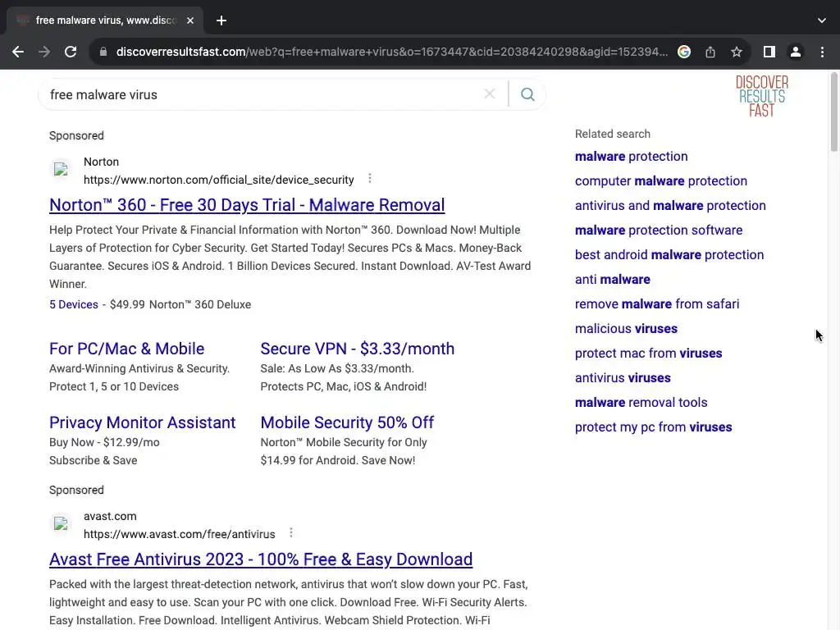
Task: Click related search malware protection software
Action: pyautogui.click(x=659, y=231)
